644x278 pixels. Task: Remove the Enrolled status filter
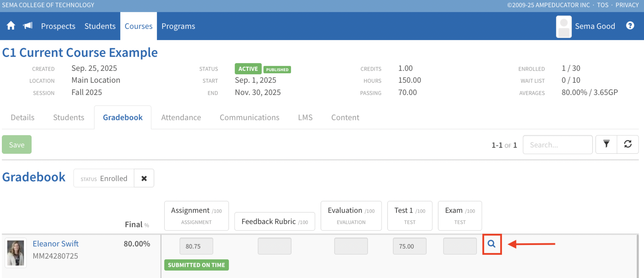144,178
